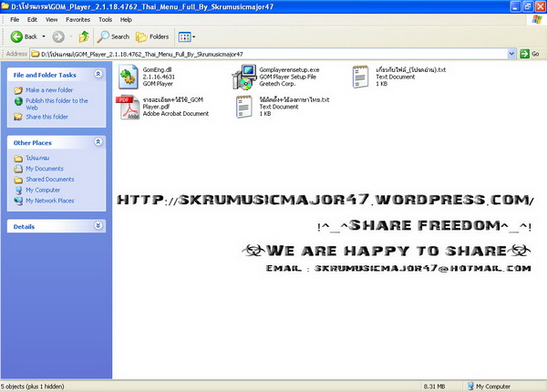Close the Explorer window
The height and width of the screenshot is (392, 547).
pyautogui.click(x=540, y=6)
